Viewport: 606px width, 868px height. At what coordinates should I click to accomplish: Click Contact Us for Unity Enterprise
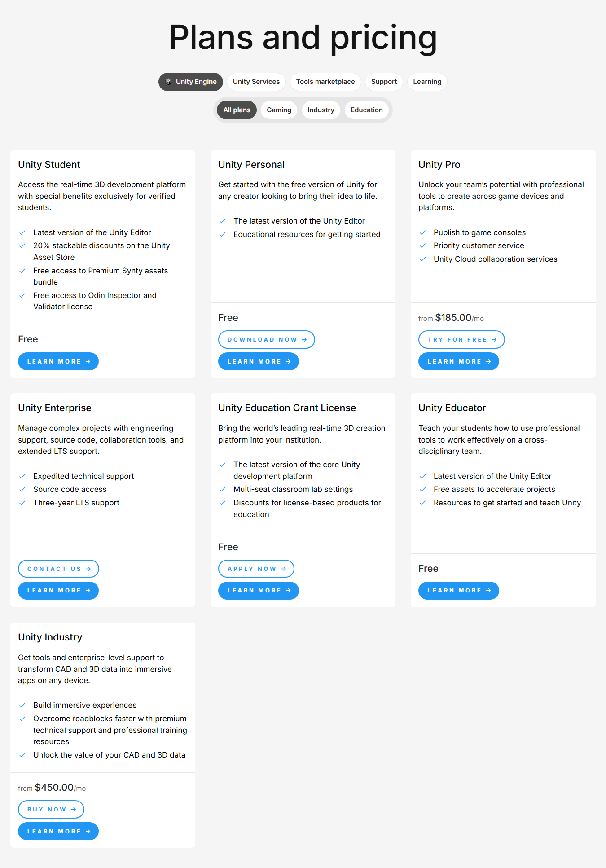coord(58,569)
